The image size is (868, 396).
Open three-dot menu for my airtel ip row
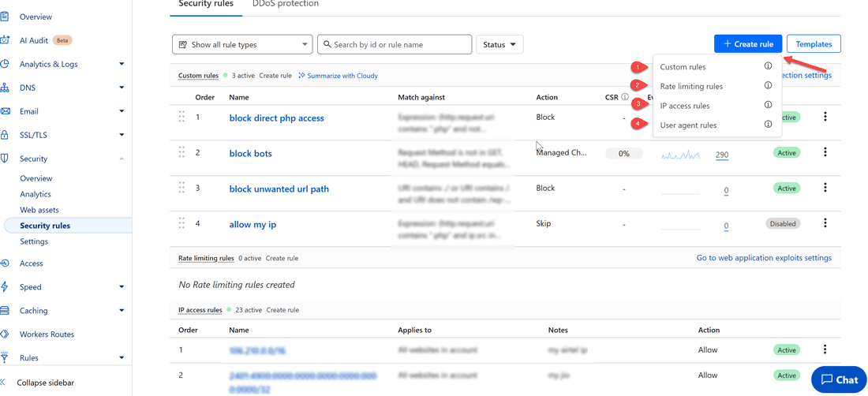tap(825, 349)
